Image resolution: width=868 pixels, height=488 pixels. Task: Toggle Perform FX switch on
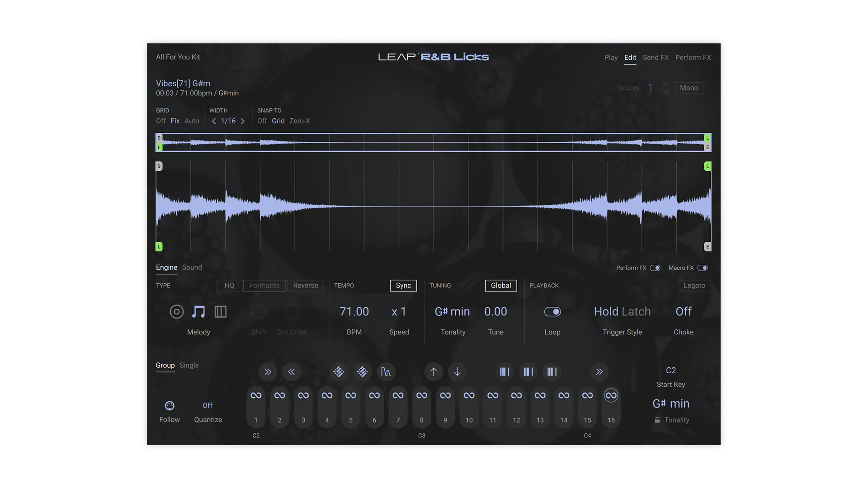coord(656,267)
